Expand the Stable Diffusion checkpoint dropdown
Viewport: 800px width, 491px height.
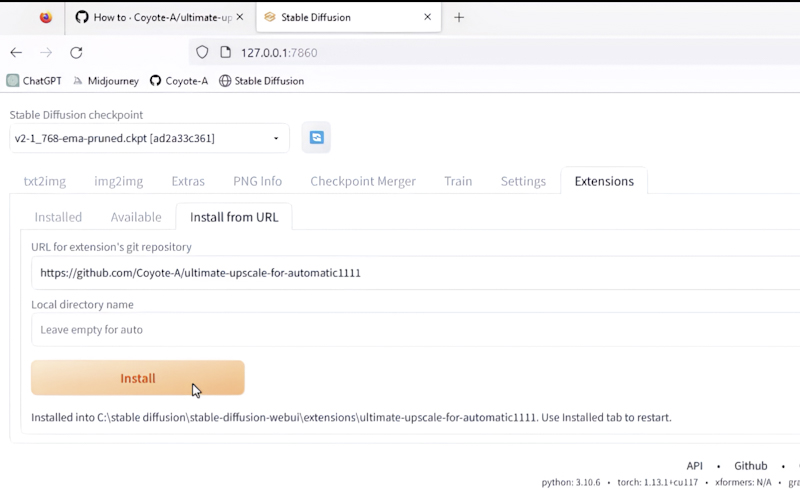[149, 138]
